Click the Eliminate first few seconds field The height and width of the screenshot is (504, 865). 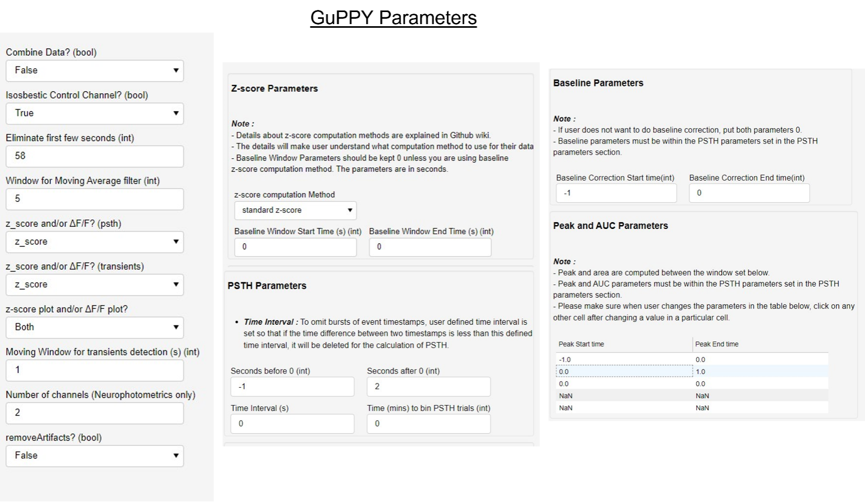[x=95, y=156]
